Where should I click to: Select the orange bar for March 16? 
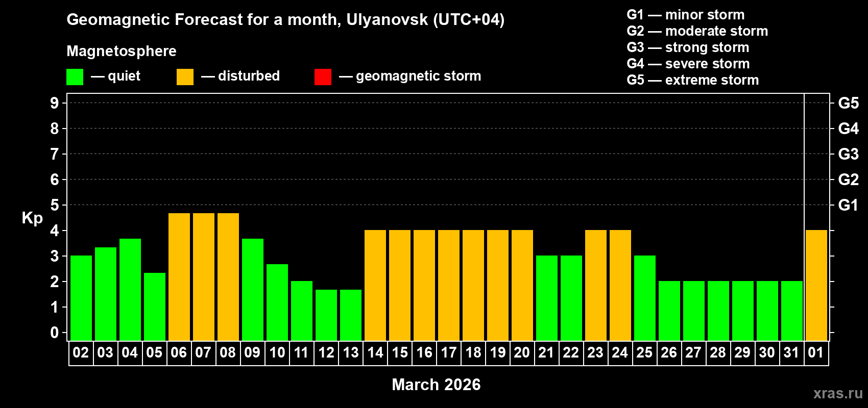pos(424,286)
